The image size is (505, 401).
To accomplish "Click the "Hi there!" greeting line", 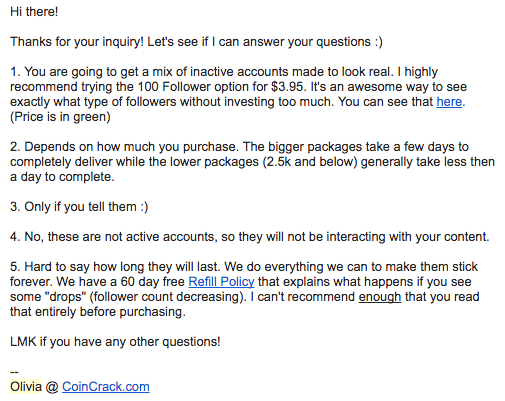I will (34, 12).
